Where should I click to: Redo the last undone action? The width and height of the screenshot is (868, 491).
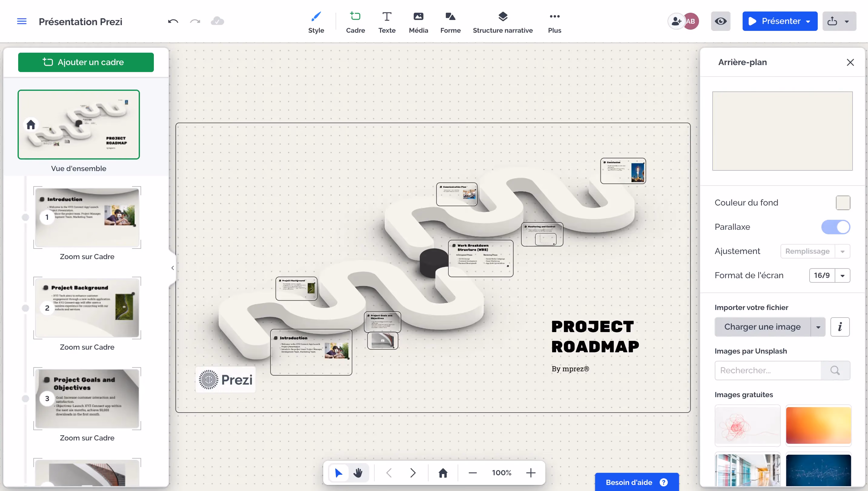(x=195, y=21)
